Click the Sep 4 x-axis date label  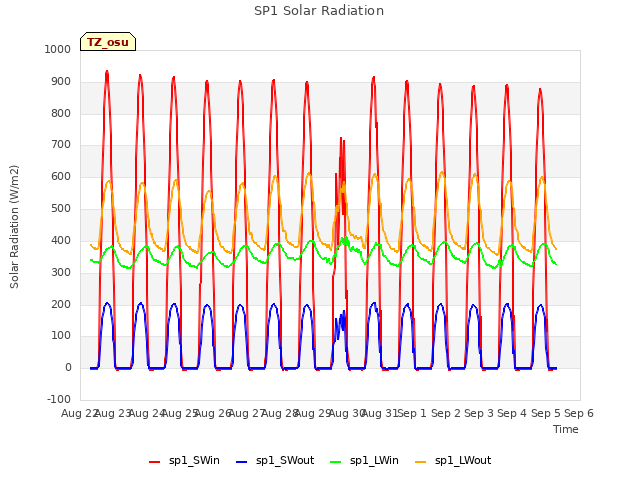pyautogui.click(x=512, y=413)
